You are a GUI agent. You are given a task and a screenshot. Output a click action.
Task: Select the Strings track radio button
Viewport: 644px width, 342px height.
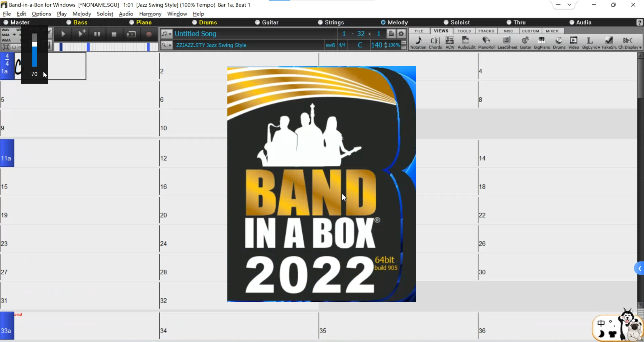coord(320,22)
